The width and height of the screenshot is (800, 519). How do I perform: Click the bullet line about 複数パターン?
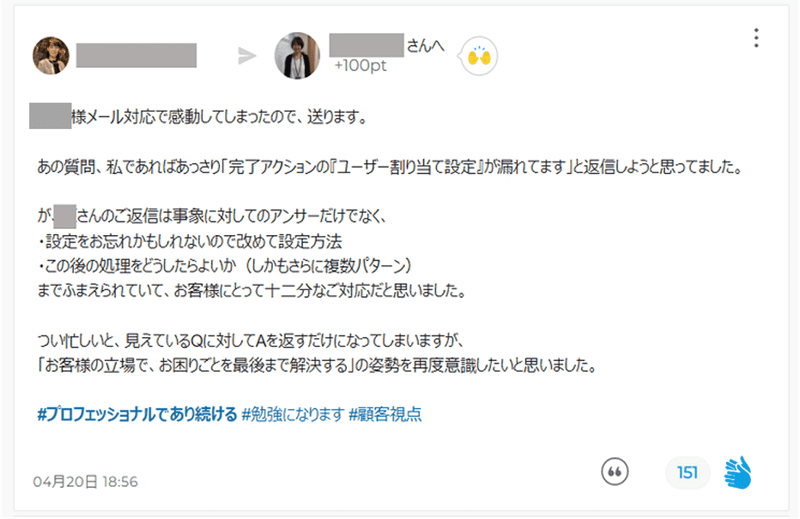[x=224, y=266]
